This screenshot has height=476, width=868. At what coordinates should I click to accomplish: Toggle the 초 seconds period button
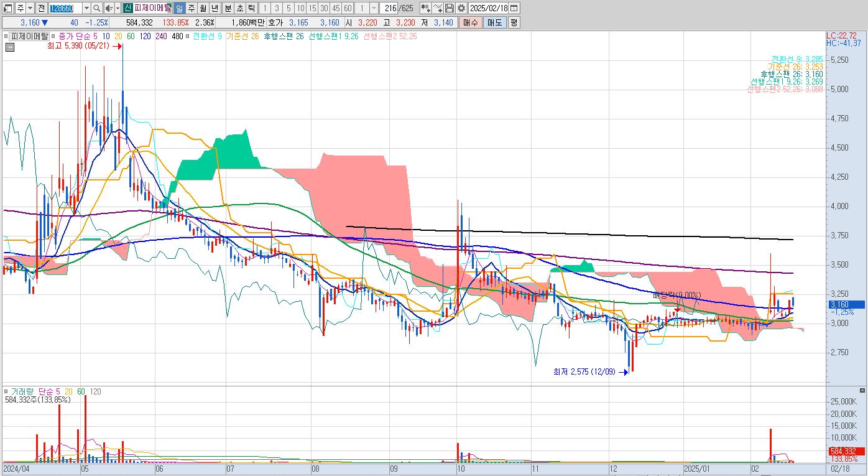239,8
